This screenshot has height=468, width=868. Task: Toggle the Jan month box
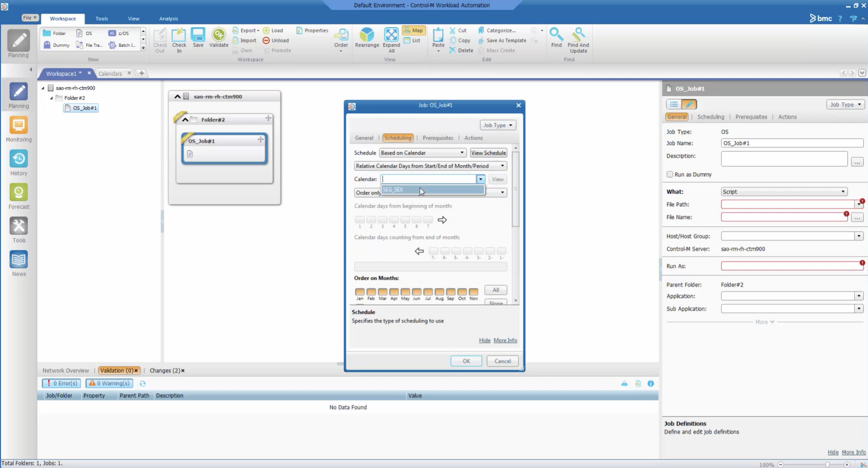click(360, 292)
